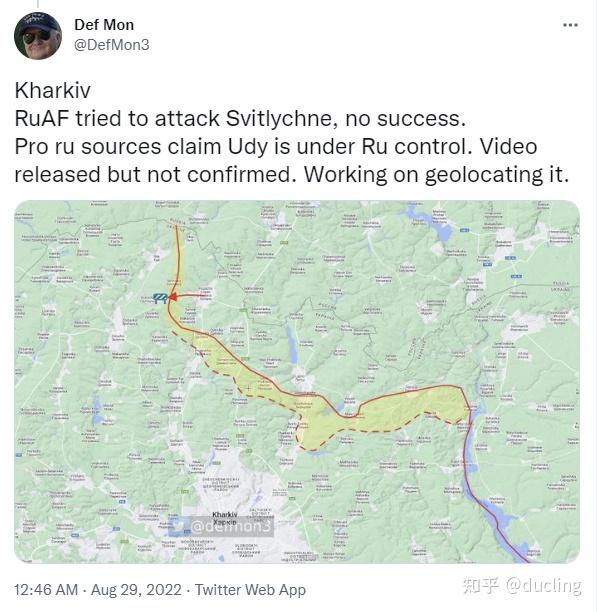Viewport: 597px width, 612px height.
Task: Click the word Kharkiv heading the tweet
Action: click(x=53, y=90)
